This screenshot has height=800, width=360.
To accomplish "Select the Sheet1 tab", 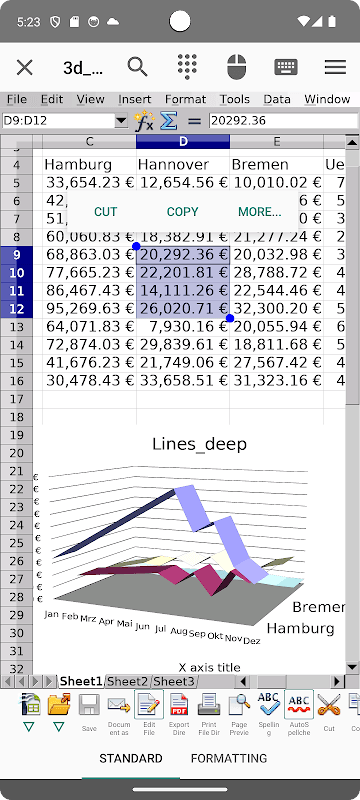I will click(x=81, y=681).
